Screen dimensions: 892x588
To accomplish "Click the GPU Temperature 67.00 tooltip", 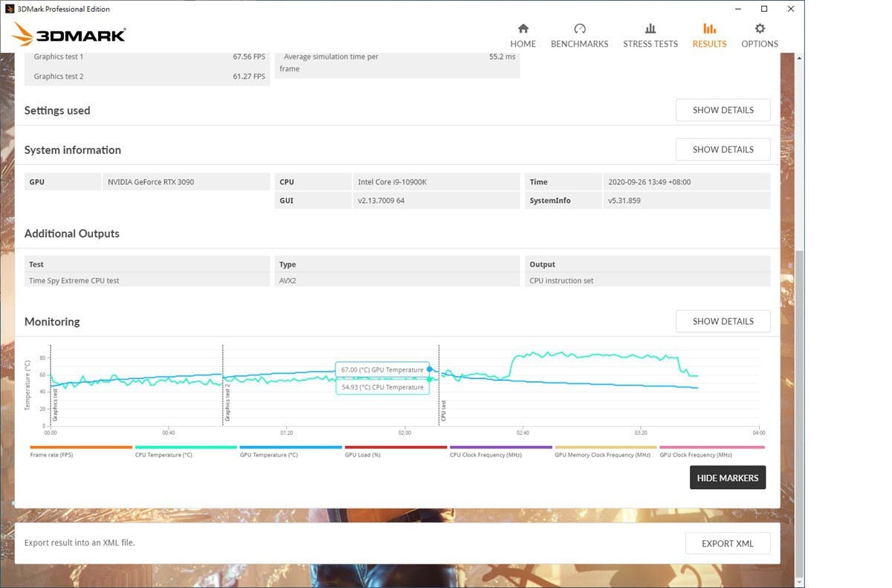I will point(382,369).
